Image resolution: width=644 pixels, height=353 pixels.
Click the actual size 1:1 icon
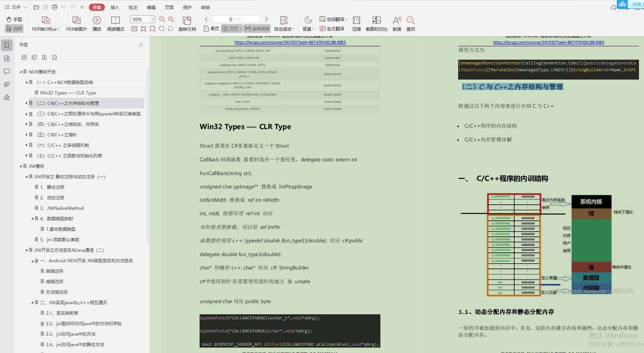click(134, 29)
